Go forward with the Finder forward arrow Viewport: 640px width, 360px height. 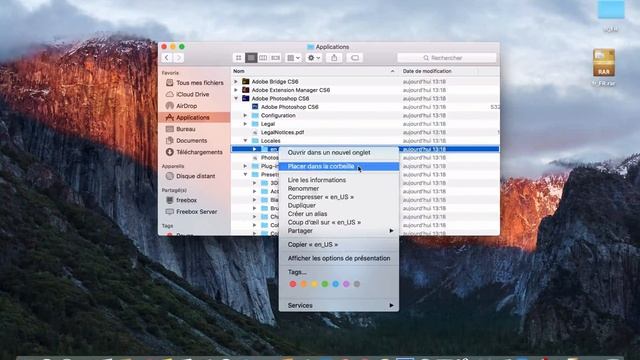[178, 58]
